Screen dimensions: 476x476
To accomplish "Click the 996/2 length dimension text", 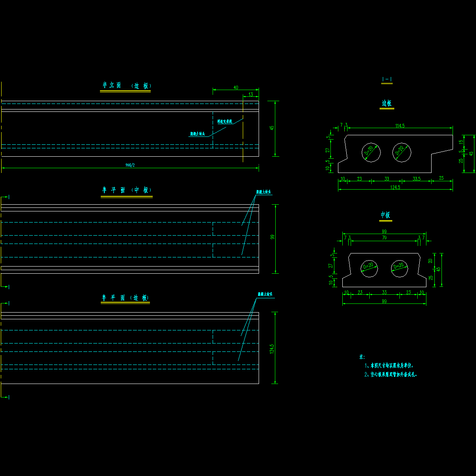I will pyautogui.click(x=130, y=165).
